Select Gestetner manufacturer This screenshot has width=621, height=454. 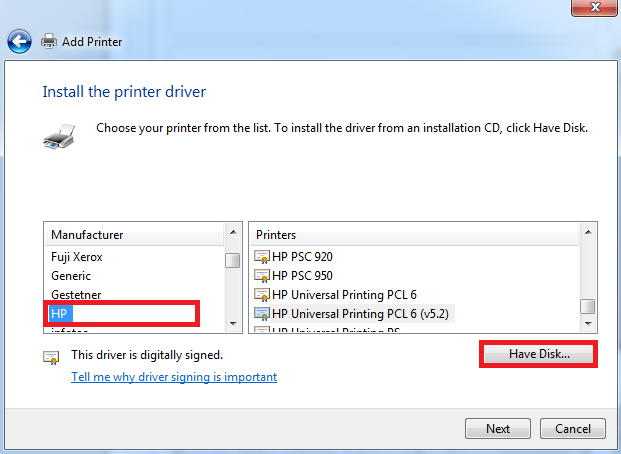[x=76, y=295]
